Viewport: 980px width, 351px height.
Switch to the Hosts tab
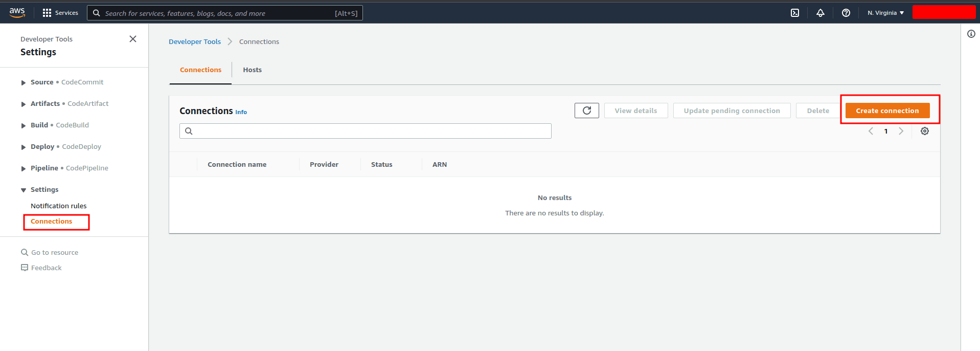pos(252,70)
